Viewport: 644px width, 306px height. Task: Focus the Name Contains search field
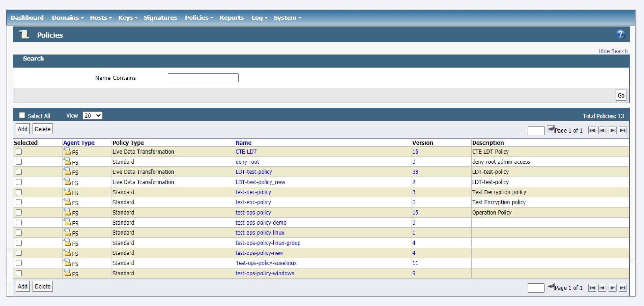(x=203, y=78)
